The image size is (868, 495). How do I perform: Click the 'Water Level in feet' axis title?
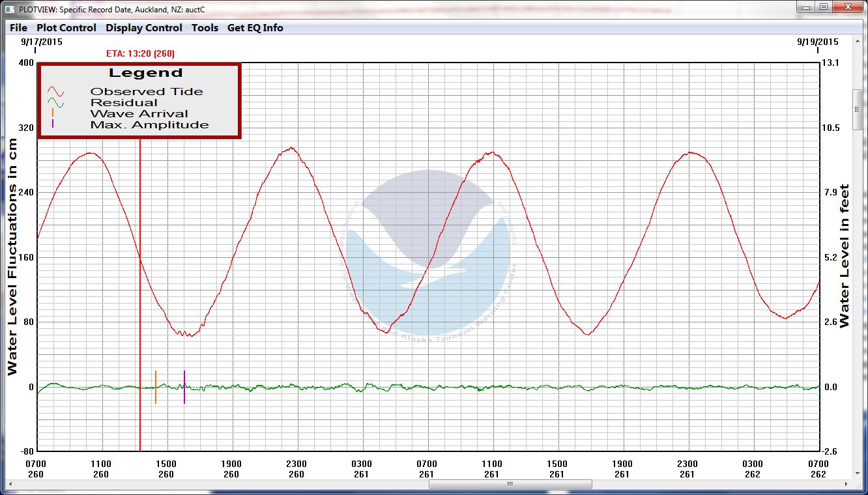845,256
